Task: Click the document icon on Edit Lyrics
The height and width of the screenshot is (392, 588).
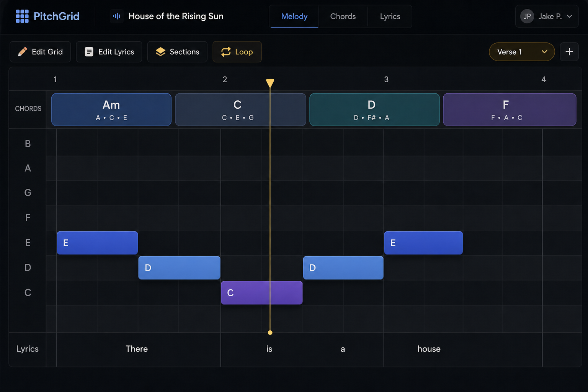Action: 89,52
